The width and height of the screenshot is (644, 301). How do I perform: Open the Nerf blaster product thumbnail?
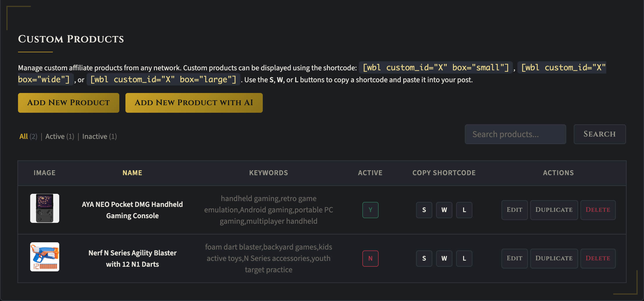[45, 257]
